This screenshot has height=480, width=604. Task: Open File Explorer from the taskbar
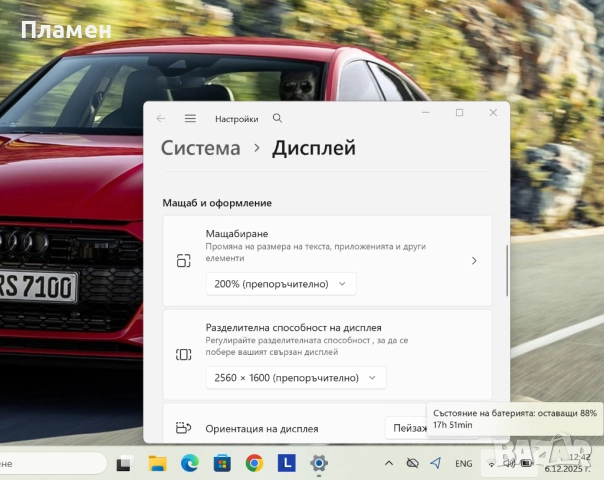pyautogui.click(x=157, y=463)
